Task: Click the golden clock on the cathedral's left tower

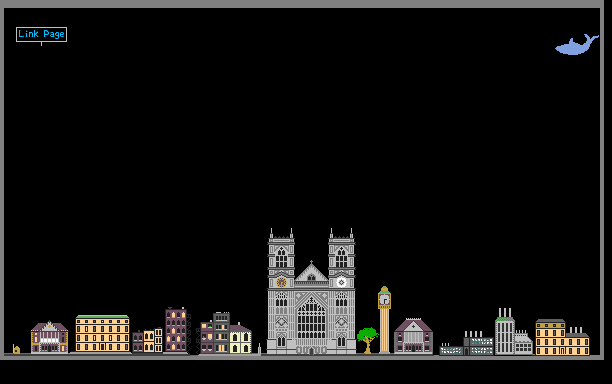Action: pos(281,282)
